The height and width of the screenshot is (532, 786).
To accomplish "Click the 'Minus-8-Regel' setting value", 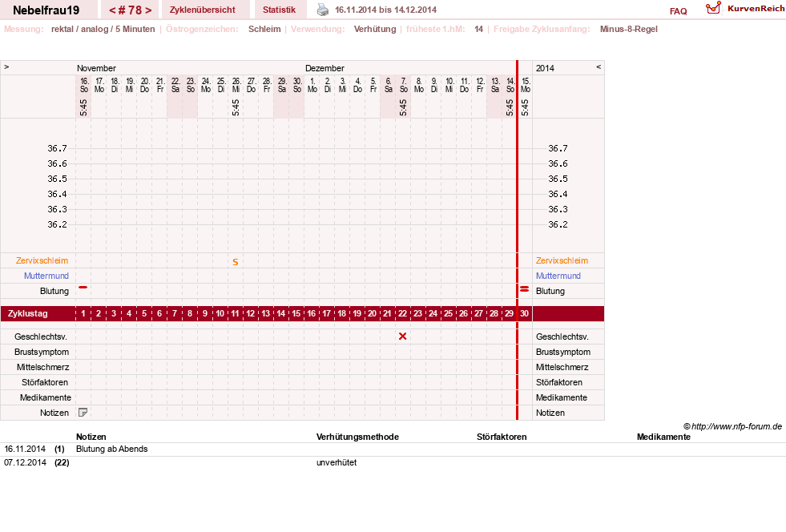I will coord(629,29).
